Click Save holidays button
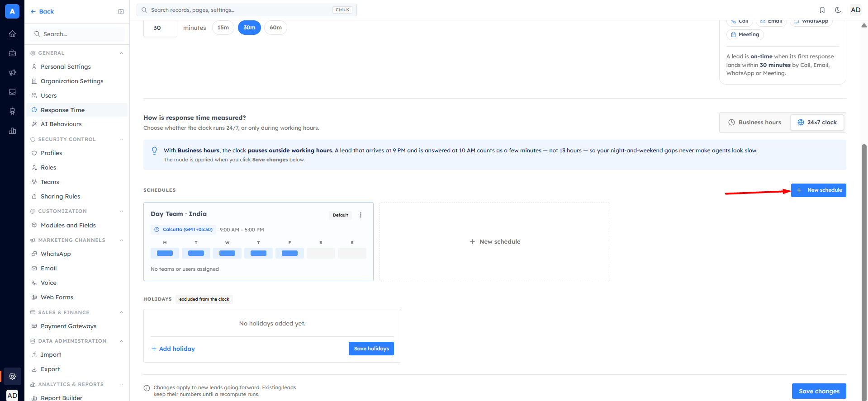This screenshot has height=401, width=868. (x=371, y=349)
